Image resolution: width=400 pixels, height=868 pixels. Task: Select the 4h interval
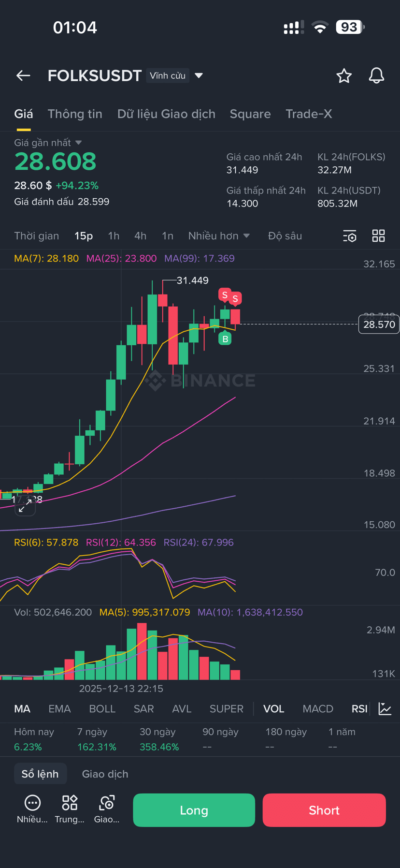pos(140,236)
